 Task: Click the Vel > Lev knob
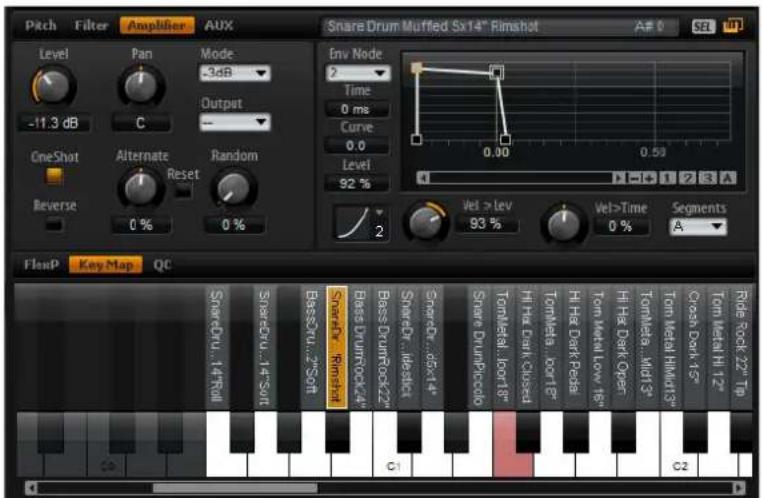click(426, 222)
